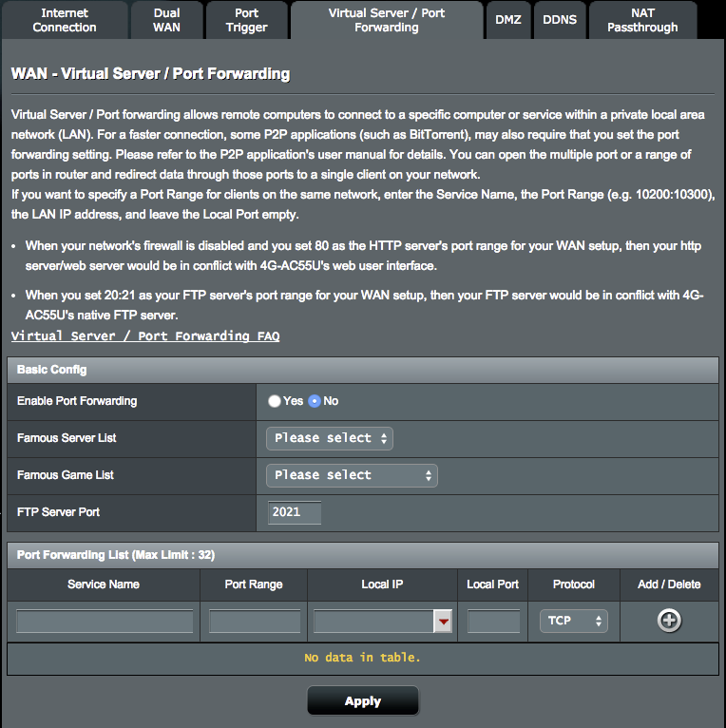Focus the FTP Server Port field
726x728 pixels.
(x=295, y=512)
